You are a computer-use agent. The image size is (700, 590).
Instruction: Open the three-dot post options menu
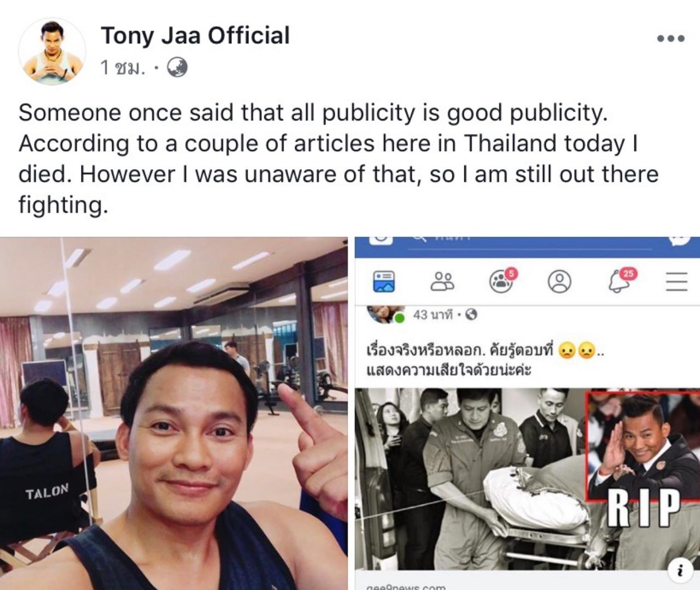pos(670,38)
